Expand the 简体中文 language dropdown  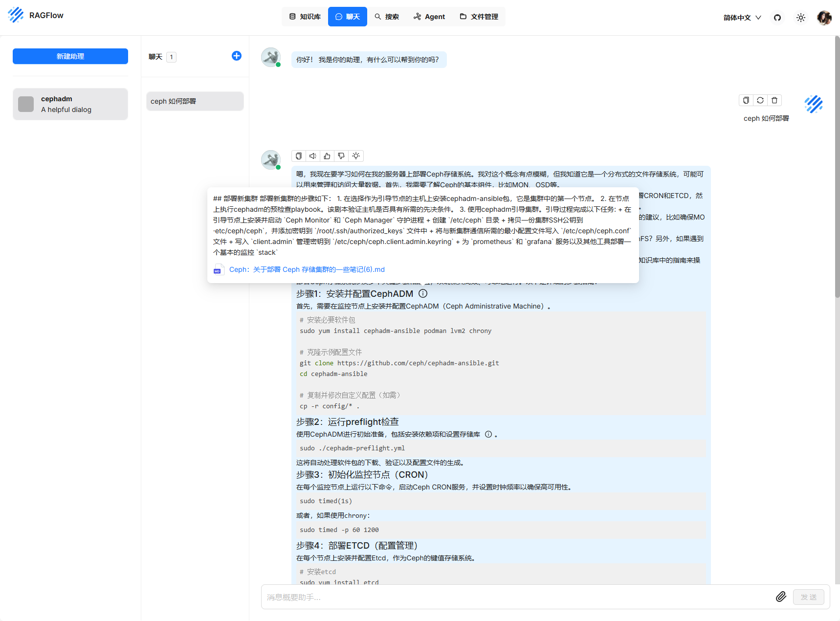pyautogui.click(x=742, y=18)
